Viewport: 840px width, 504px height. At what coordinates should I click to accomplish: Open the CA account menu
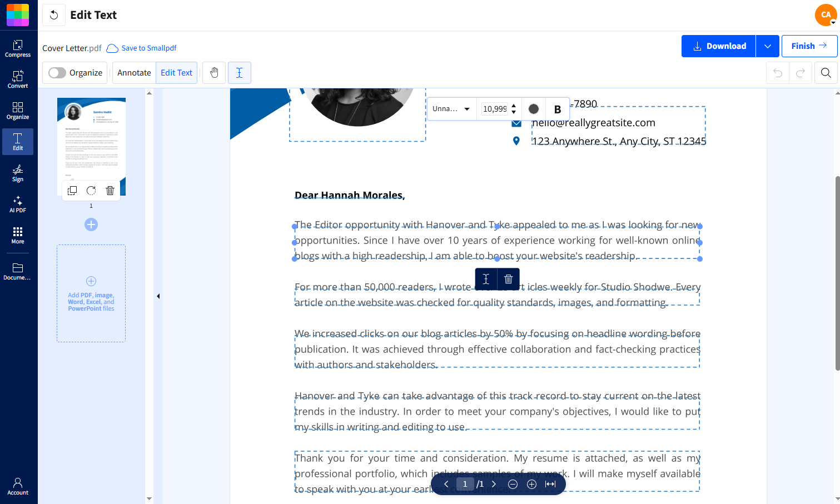coord(825,15)
